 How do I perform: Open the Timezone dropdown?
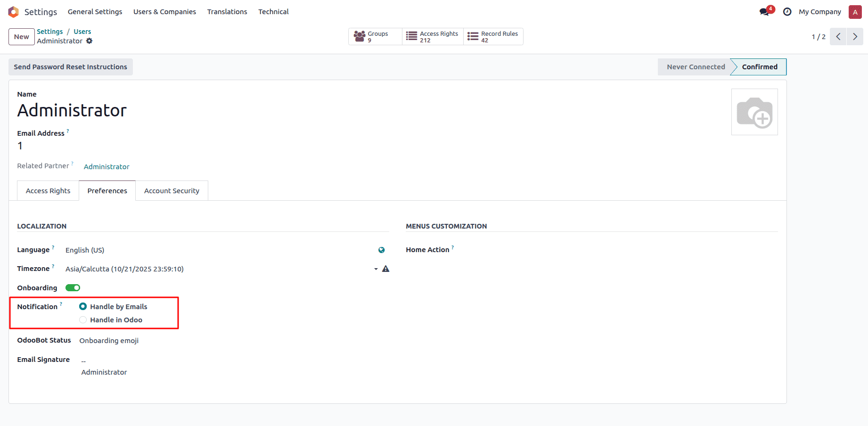tap(376, 269)
